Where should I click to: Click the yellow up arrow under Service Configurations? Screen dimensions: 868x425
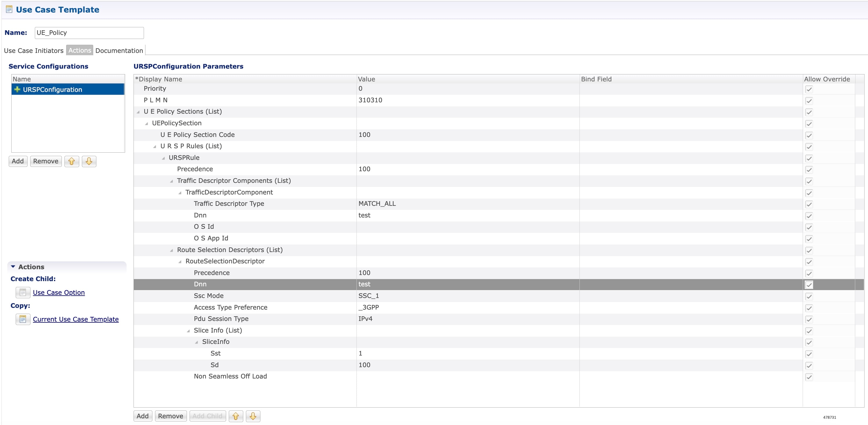click(71, 161)
